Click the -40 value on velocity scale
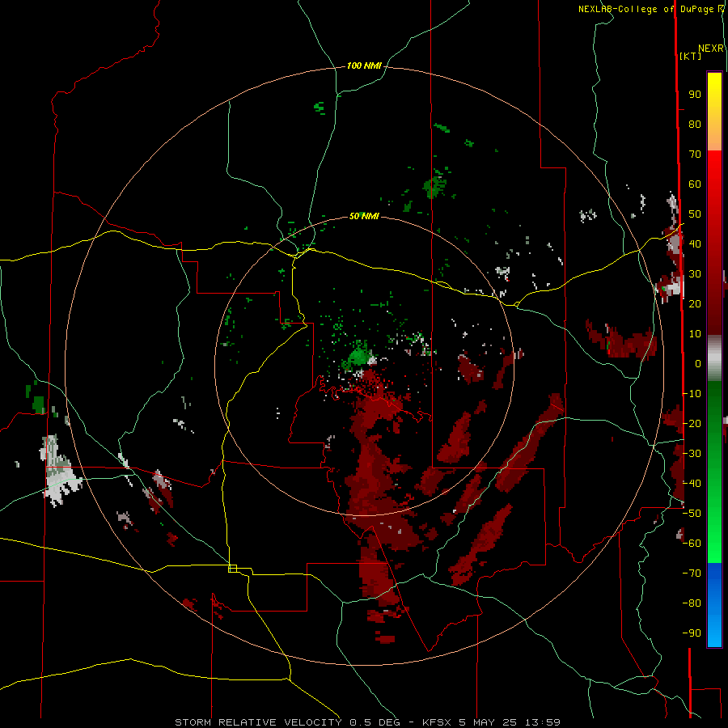 692,484
